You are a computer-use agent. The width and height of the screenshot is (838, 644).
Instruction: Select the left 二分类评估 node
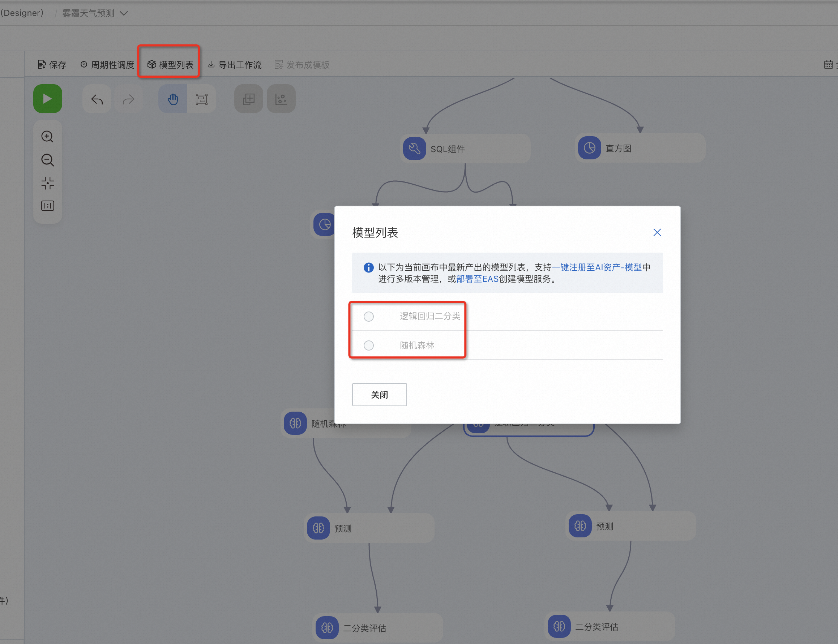(x=378, y=628)
